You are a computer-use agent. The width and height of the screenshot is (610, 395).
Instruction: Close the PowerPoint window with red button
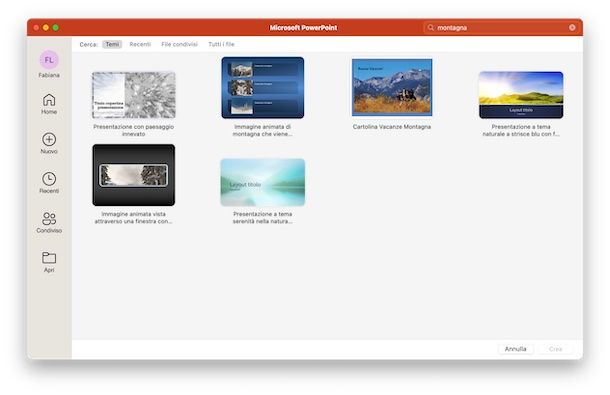(36, 28)
